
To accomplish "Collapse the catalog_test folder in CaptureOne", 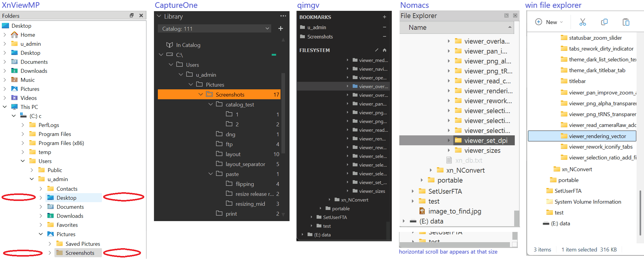I will 210,104.
